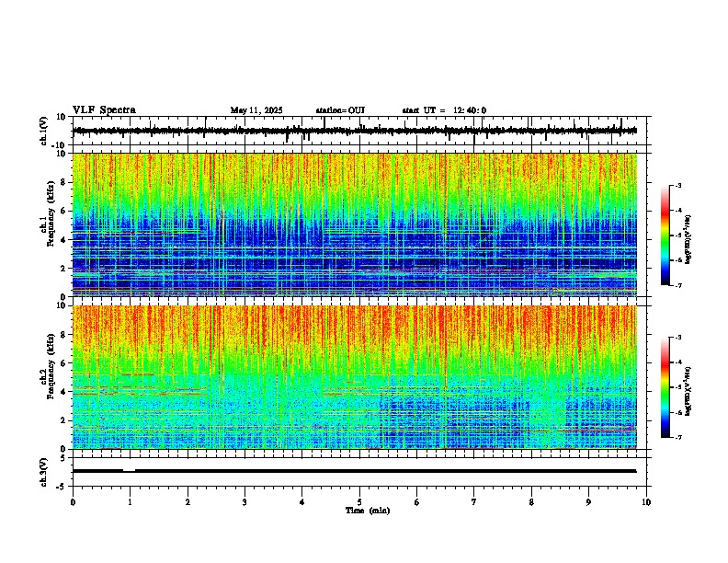Click time axis tick label "8"
Viewport: 728px width, 563px height.
531,502
